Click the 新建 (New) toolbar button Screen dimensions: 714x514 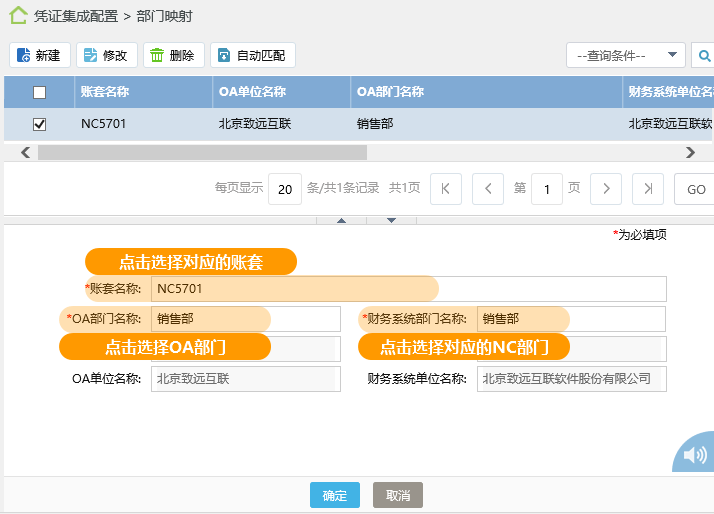tap(38, 55)
